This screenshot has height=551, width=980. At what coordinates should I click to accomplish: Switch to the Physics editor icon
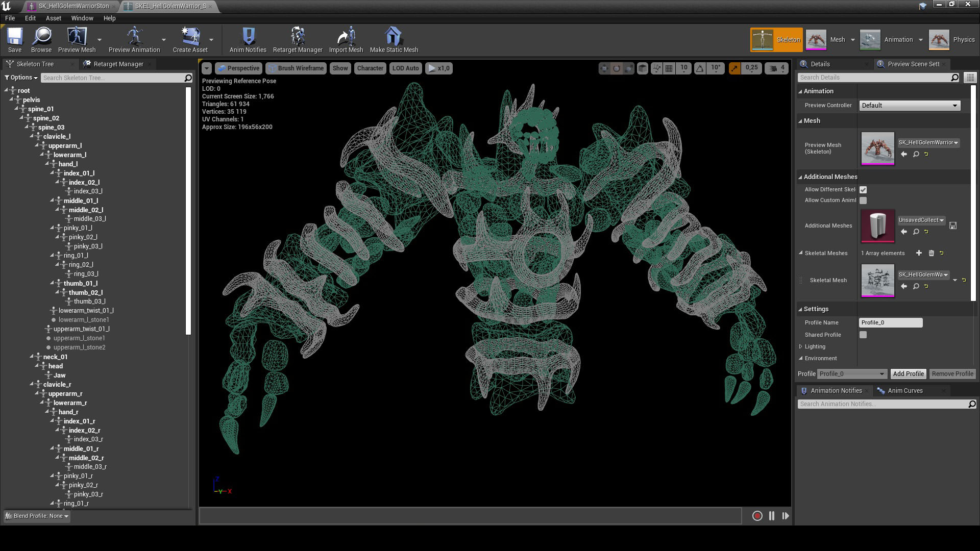pos(939,39)
